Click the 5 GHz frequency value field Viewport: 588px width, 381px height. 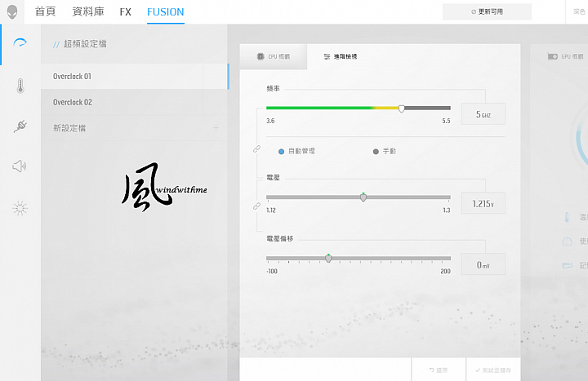(483, 114)
